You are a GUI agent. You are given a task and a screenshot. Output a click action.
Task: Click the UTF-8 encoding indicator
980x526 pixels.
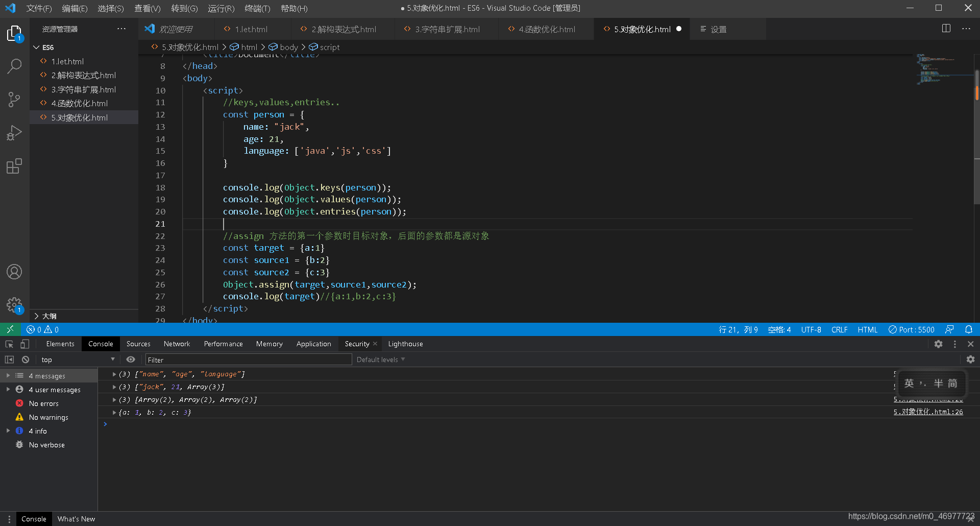pyautogui.click(x=811, y=329)
